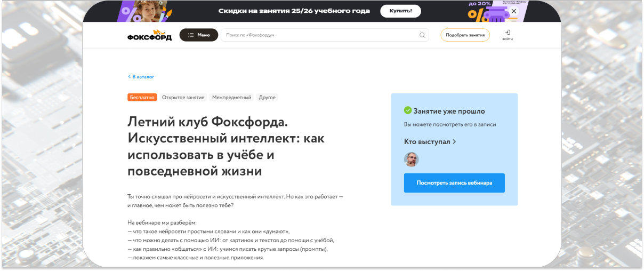Image resolution: width=644 pixels, height=271 pixels.
Task: Select the Другое tag
Action: 267,98
